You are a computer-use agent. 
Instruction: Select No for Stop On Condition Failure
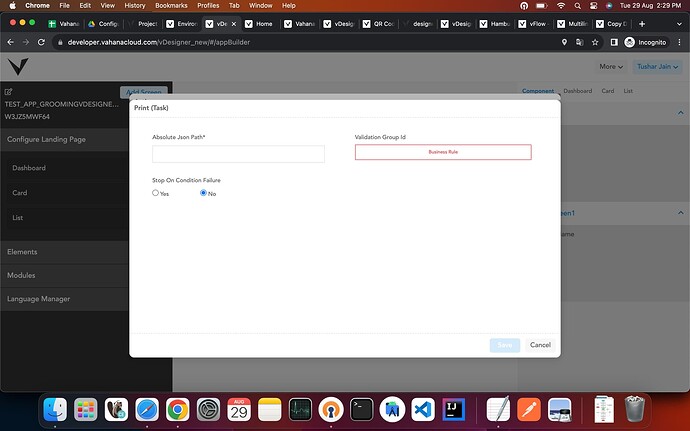point(203,193)
